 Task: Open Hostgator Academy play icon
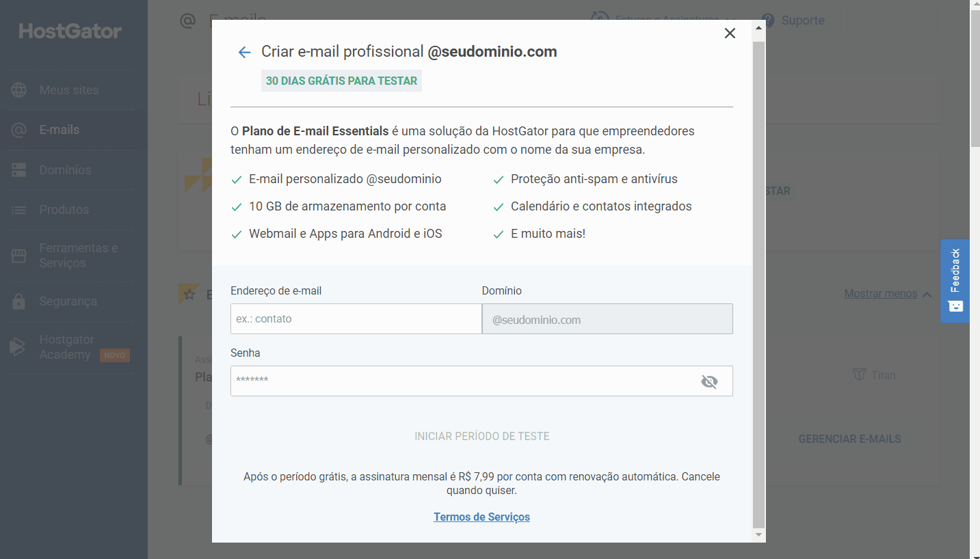pos(17,347)
